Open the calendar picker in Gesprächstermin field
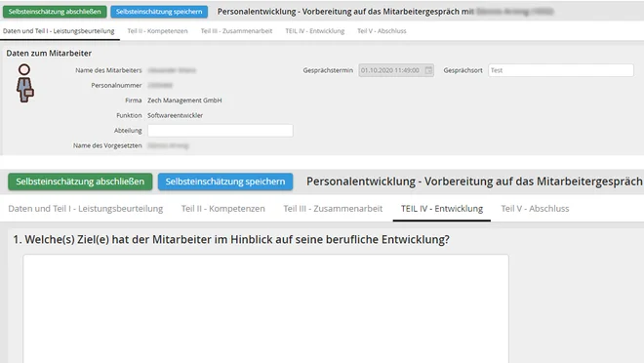Viewport: 644px width, 363px height. [428, 70]
